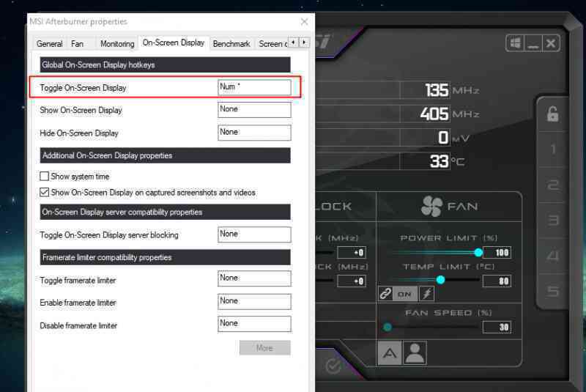Uncheck Show On-Screen Display on captured screenshots
586x392 pixels.
coord(44,192)
